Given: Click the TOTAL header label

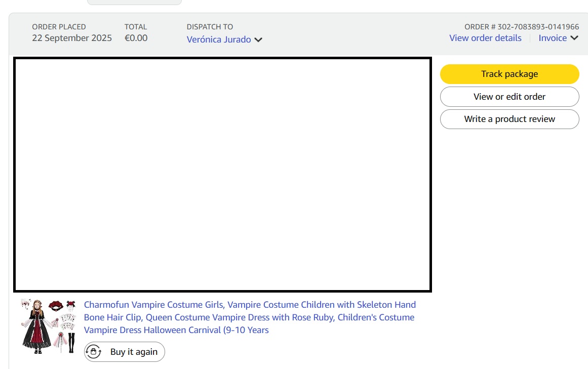Looking at the screenshot, I should click(x=136, y=27).
